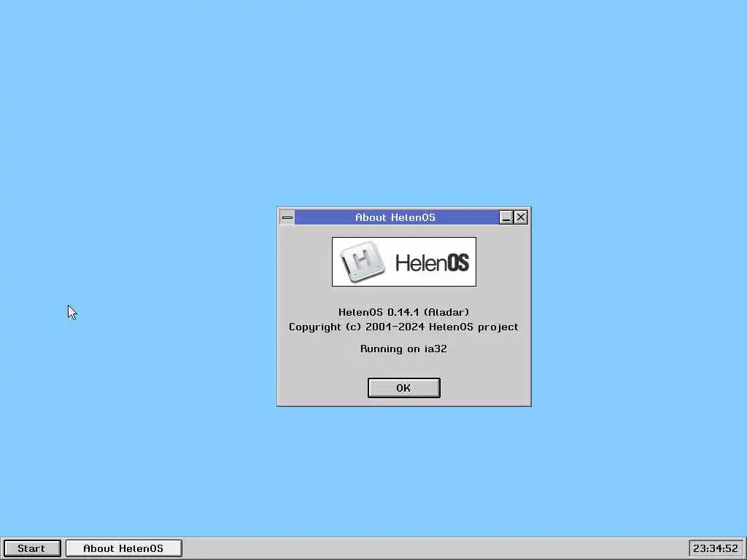Minimize the About HelenOS window
The image size is (747, 560).
(506, 217)
